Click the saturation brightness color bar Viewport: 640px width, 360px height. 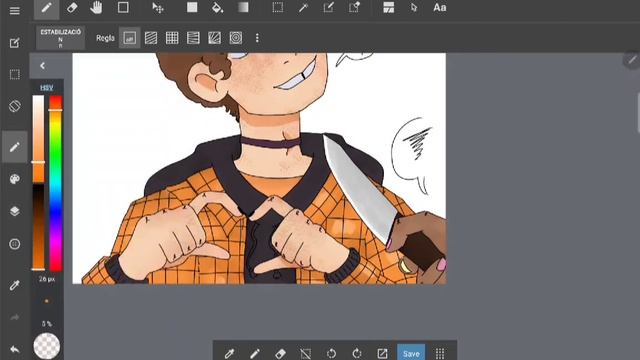tap(38, 183)
